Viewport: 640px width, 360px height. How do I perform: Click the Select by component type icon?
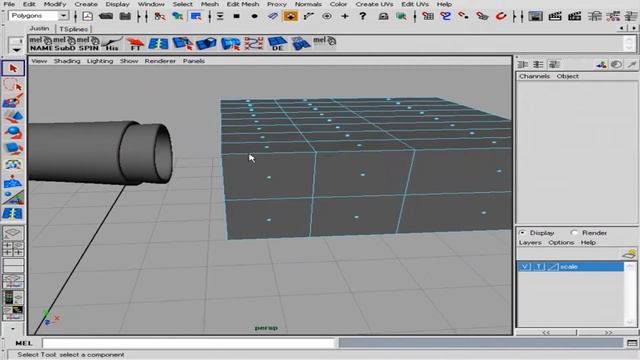[196, 16]
